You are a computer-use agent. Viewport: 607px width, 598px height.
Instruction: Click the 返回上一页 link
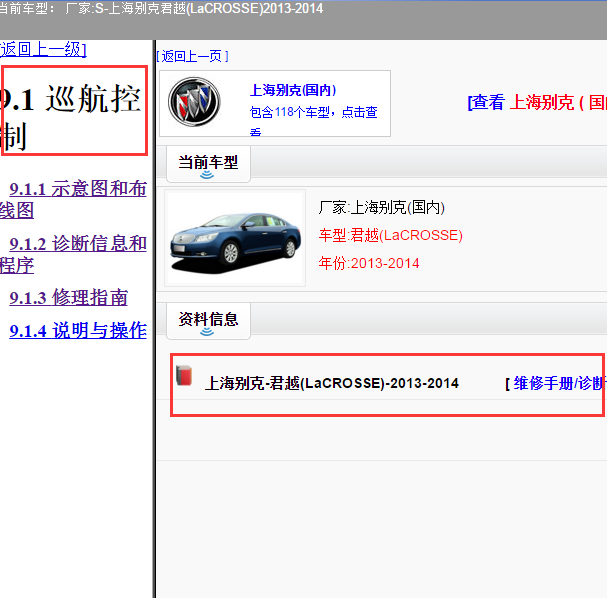pyautogui.click(x=192, y=57)
